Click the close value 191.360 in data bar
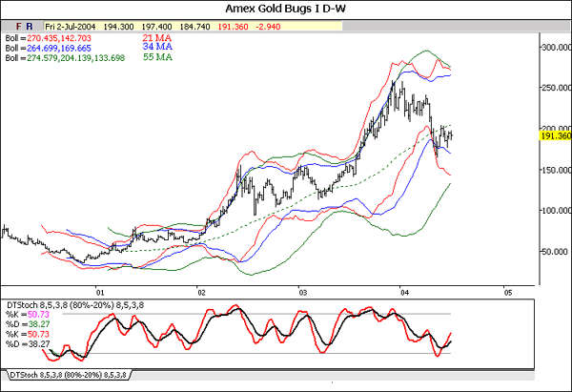The image size is (572, 392). pyautogui.click(x=233, y=27)
